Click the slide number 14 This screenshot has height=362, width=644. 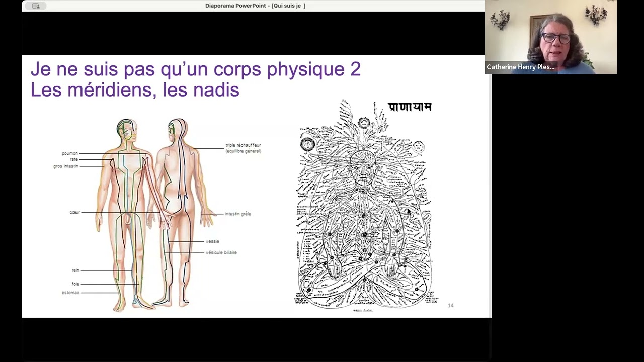[x=451, y=305]
